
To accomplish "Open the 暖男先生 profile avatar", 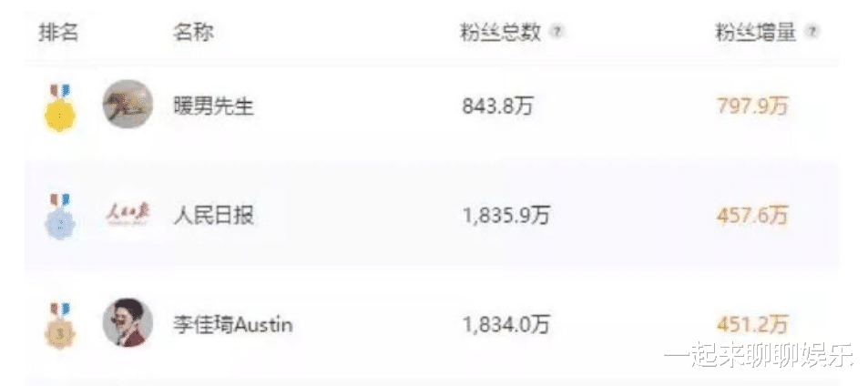I will tap(128, 105).
